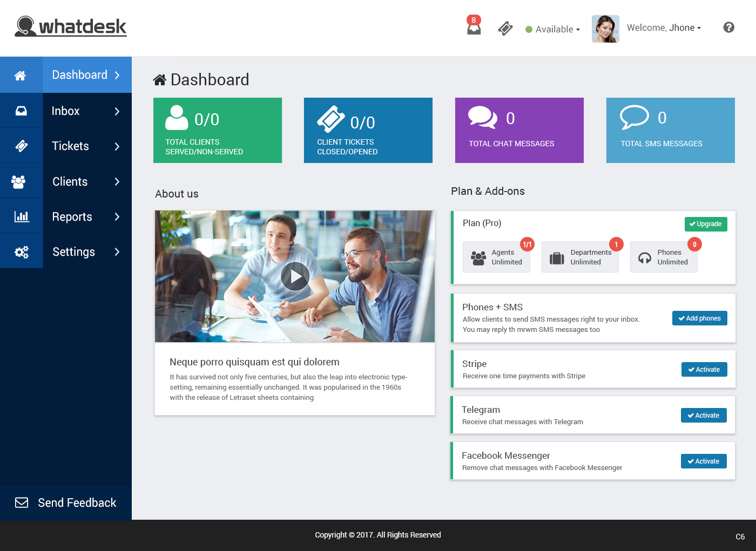Open the Welcome, Jhone user dropdown
This screenshot has width=756, height=551.
[664, 28]
